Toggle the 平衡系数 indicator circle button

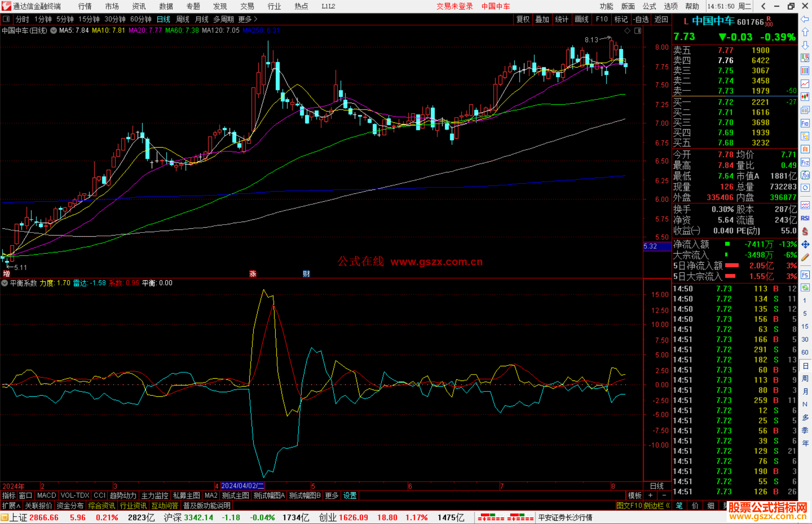[5, 283]
